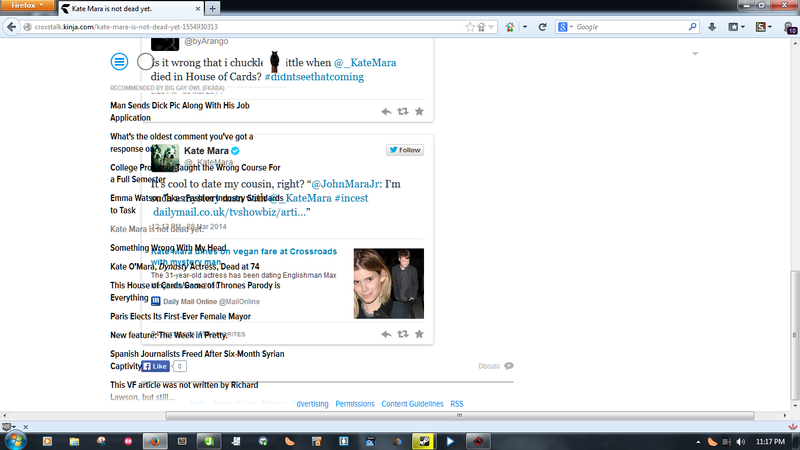Screen dimensions: 800x450
Task: Click into the Google search field
Action: (x=630, y=27)
